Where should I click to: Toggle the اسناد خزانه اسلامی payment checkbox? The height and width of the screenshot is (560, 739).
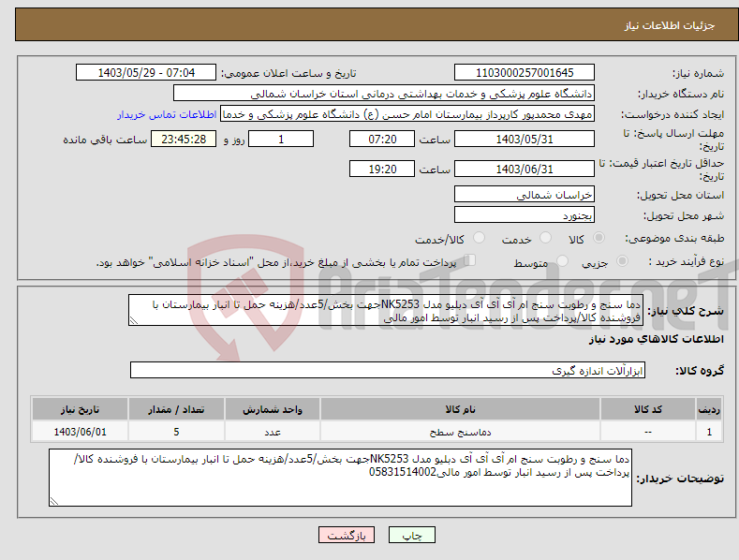(470, 260)
